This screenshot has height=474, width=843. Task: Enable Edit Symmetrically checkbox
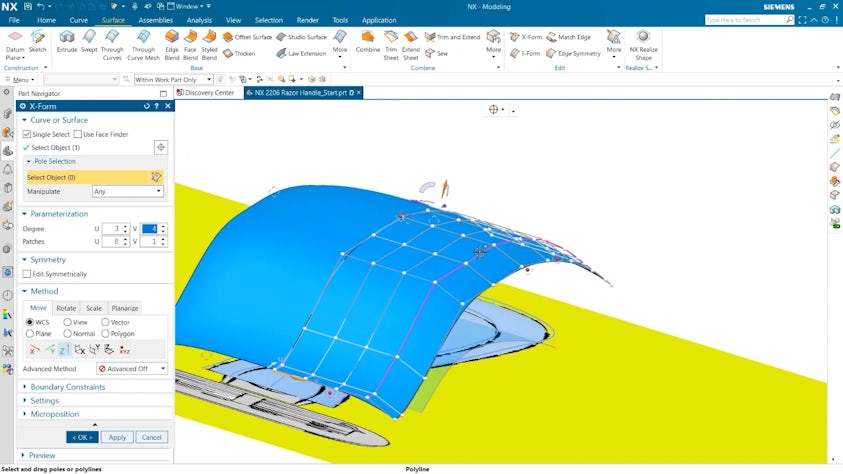point(26,274)
